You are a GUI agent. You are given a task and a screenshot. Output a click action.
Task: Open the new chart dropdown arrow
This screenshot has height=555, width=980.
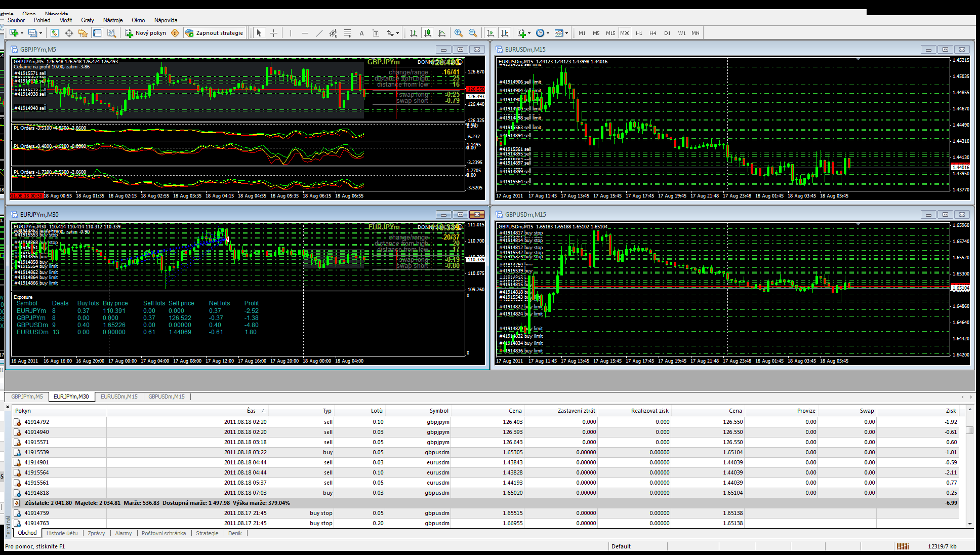click(22, 33)
